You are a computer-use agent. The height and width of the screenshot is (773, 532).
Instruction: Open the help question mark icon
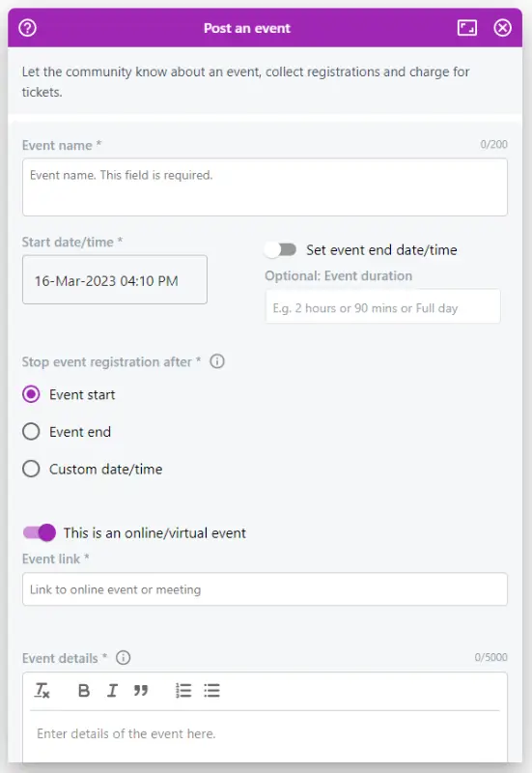click(28, 28)
